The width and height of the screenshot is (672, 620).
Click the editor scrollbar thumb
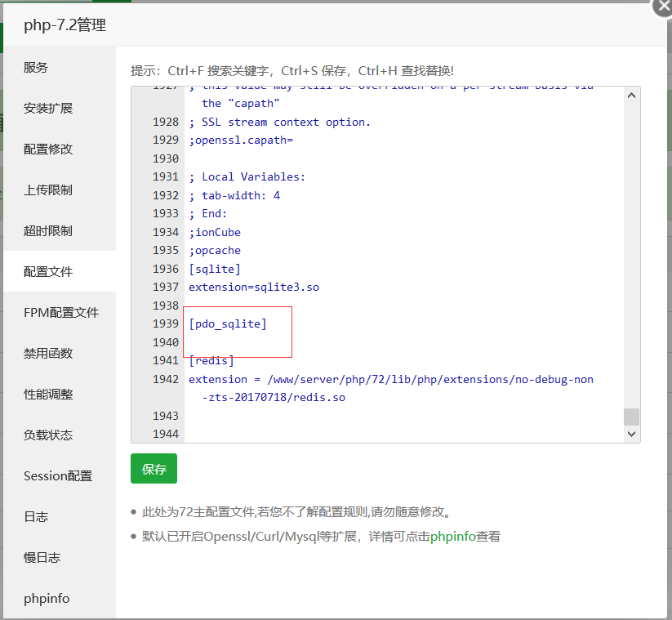pos(631,417)
